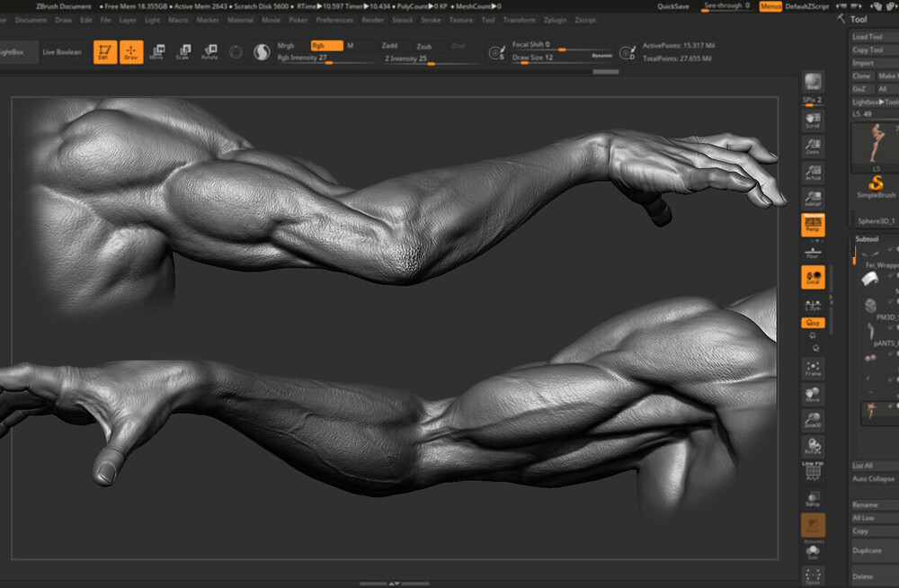Click the Frame icon in right shelf
This screenshot has width=899, height=588.
(813, 369)
